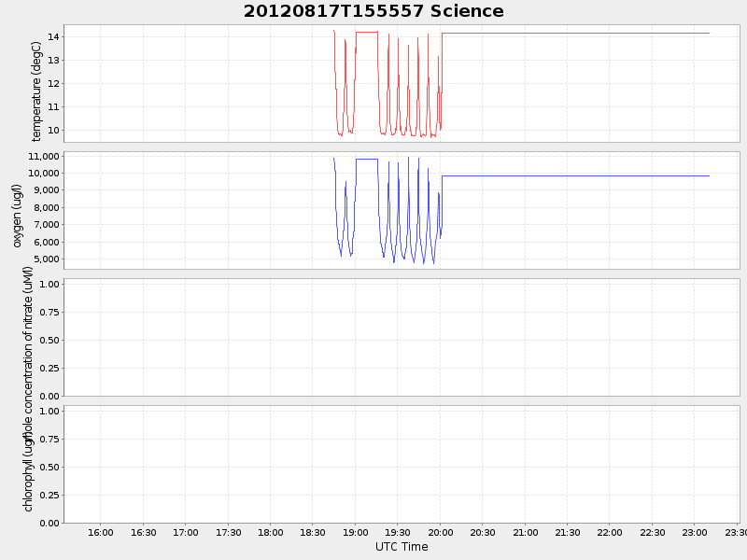Click the 18:30 time tick label
The height and width of the screenshot is (560, 747).
(313, 532)
